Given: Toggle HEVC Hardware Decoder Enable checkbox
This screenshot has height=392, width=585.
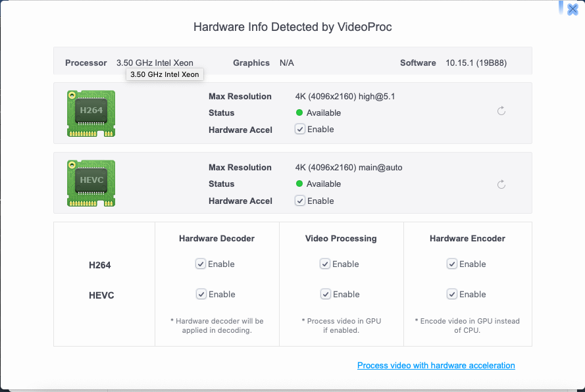Looking at the screenshot, I should (201, 294).
